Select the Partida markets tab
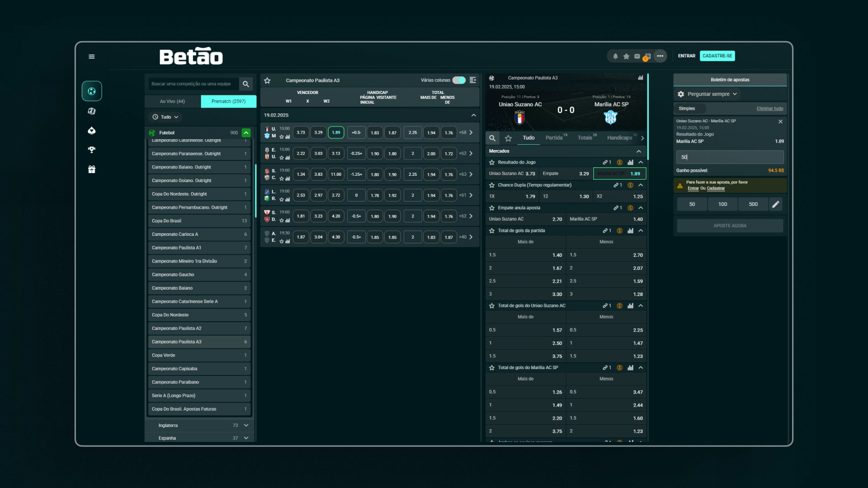The image size is (868, 488). coord(556,138)
